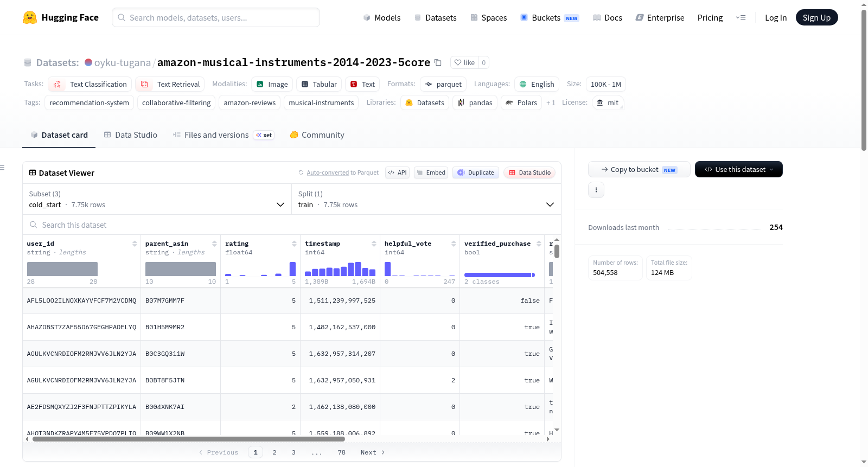Click the mit license tag

tap(608, 103)
